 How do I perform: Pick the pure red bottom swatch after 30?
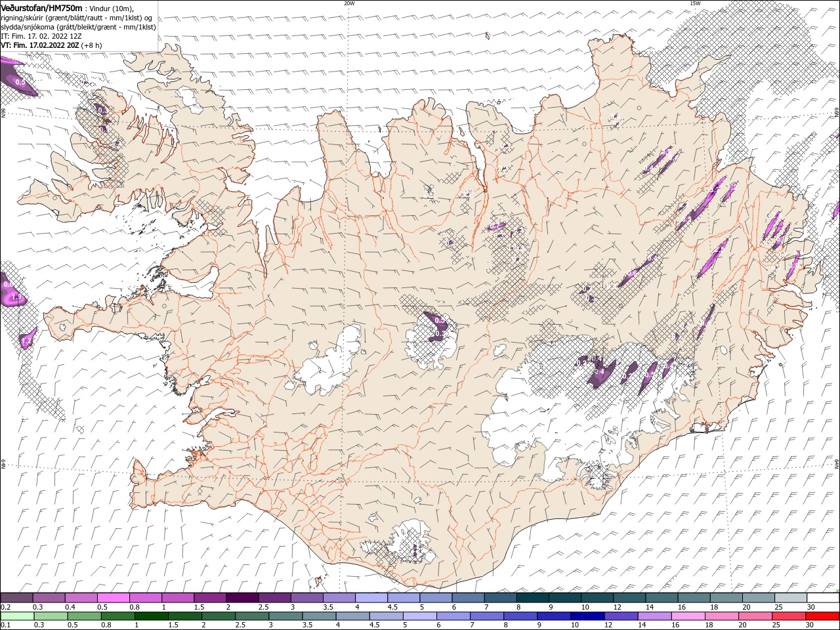822,616
